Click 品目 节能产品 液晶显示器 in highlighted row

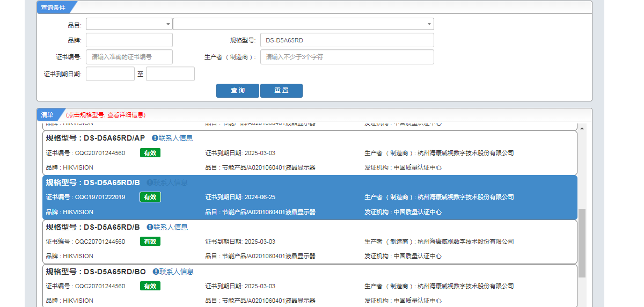point(260,212)
